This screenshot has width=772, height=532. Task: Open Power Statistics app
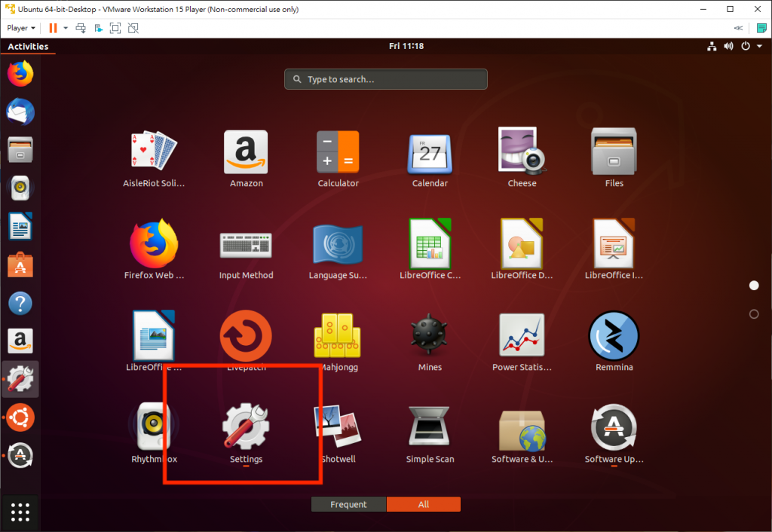[x=522, y=341]
